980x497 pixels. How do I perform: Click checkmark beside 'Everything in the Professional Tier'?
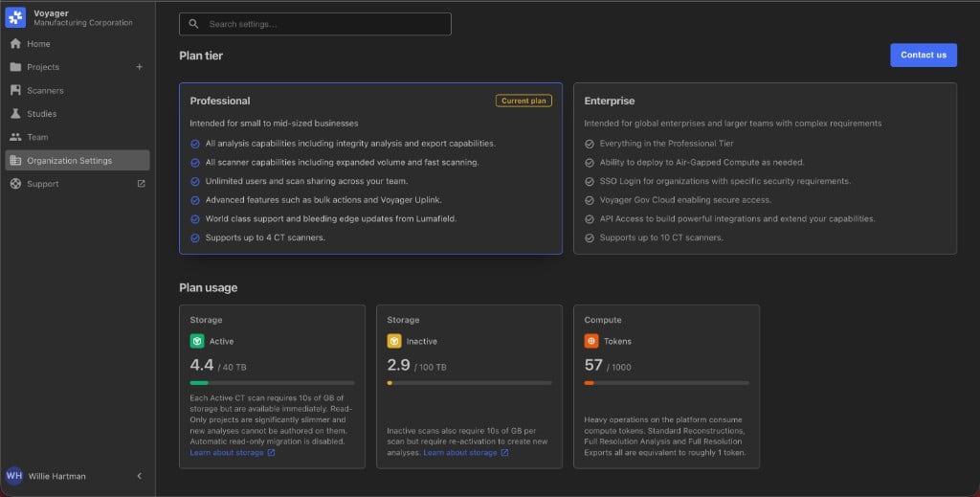(590, 144)
